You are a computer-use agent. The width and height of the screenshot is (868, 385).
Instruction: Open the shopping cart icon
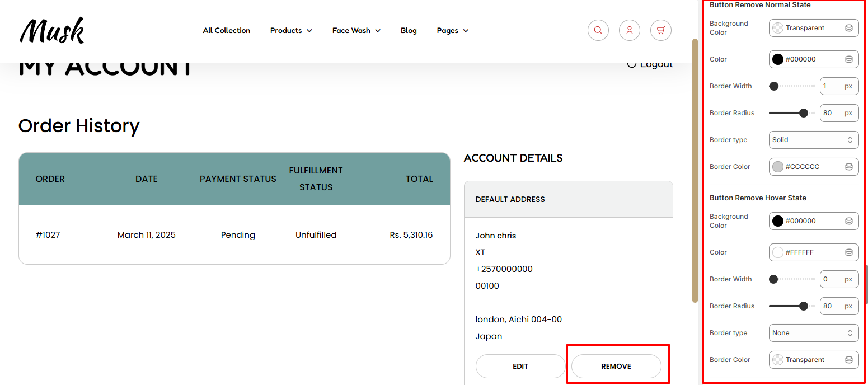(660, 30)
